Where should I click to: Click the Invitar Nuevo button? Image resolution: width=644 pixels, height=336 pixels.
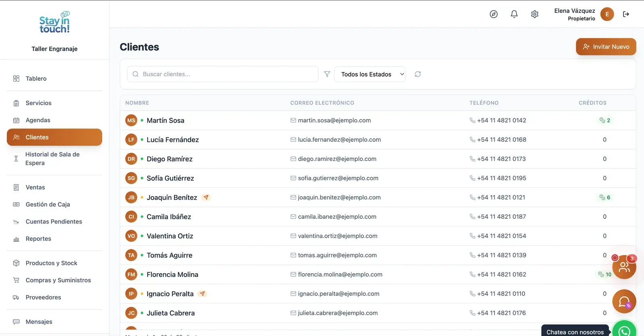click(606, 47)
